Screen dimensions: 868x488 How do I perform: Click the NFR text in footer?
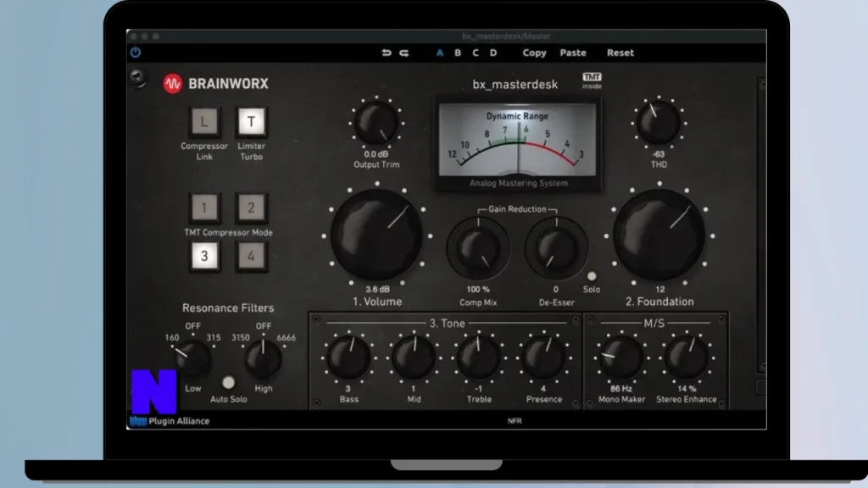point(515,421)
